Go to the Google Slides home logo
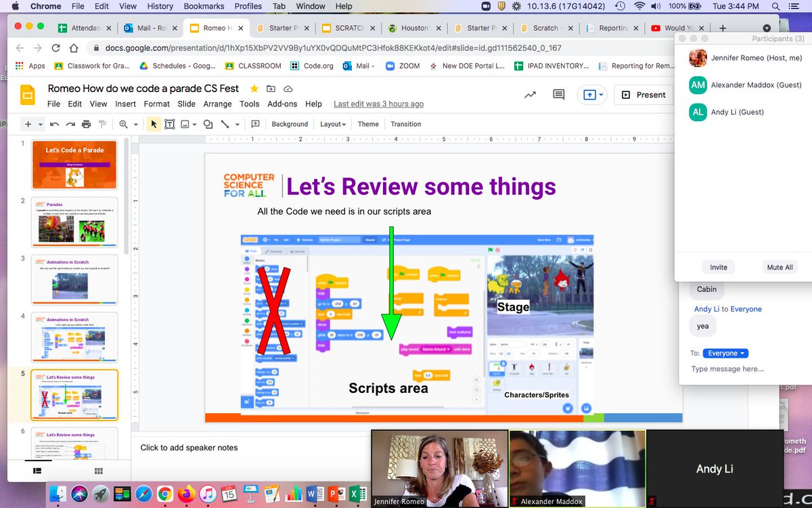Image resolution: width=812 pixels, height=508 pixels. 28,96
